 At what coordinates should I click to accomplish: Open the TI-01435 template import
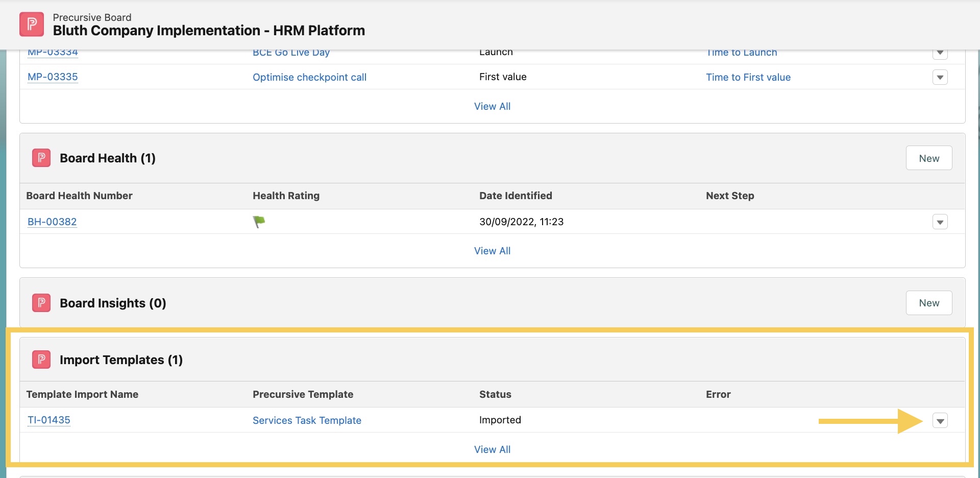pyautogui.click(x=49, y=420)
